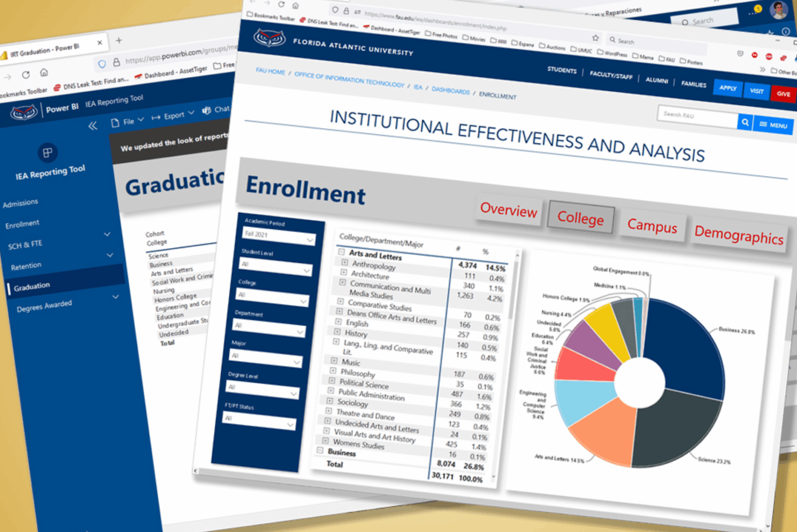Screen dimensions: 797x532
Task: Follow the FAU HOME breadcrumb link
Action: tap(270, 71)
